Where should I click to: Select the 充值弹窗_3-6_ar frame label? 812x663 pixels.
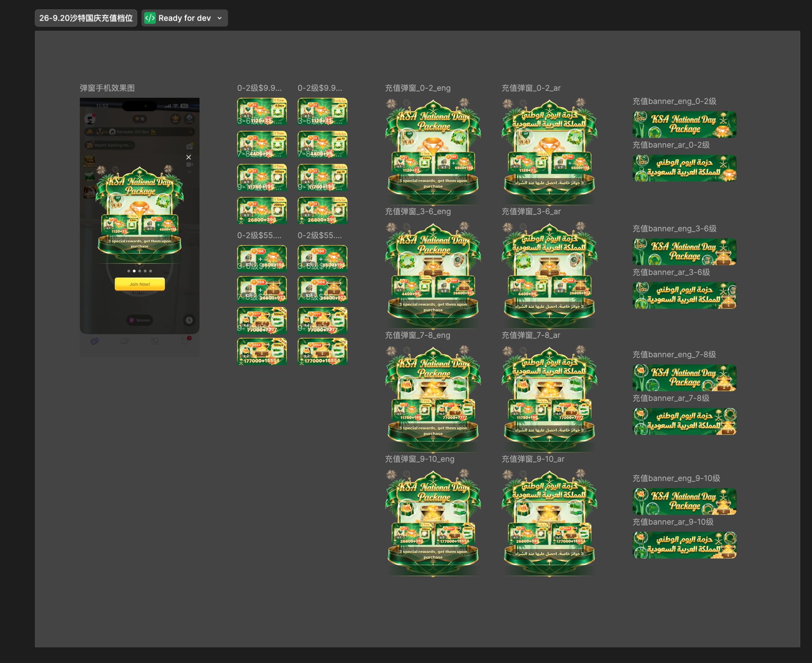pos(531,212)
